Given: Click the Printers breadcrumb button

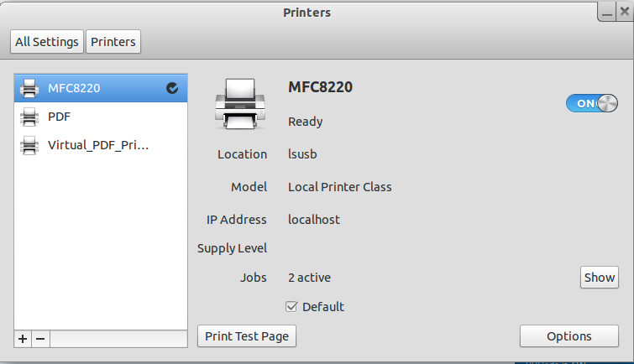Looking at the screenshot, I should tap(113, 41).
